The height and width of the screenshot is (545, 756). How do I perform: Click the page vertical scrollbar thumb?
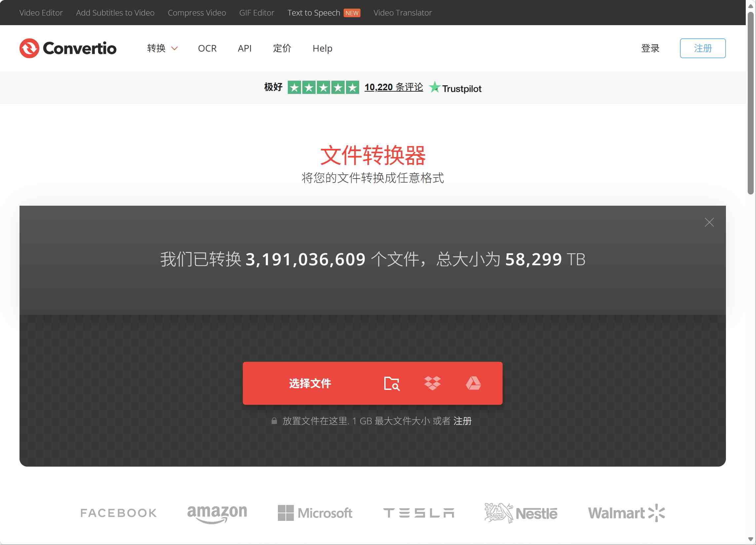pyautogui.click(x=750, y=103)
